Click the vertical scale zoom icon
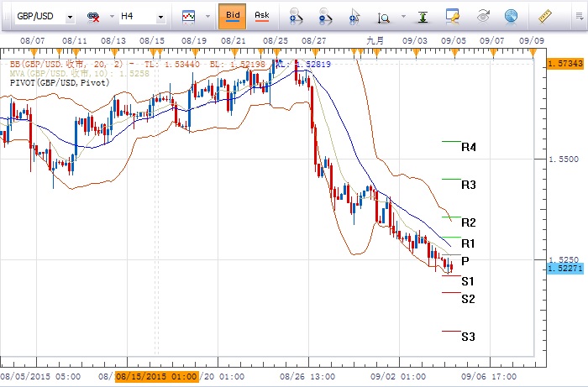The width and height of the screenshot is (588, 387). click(385, 16)
